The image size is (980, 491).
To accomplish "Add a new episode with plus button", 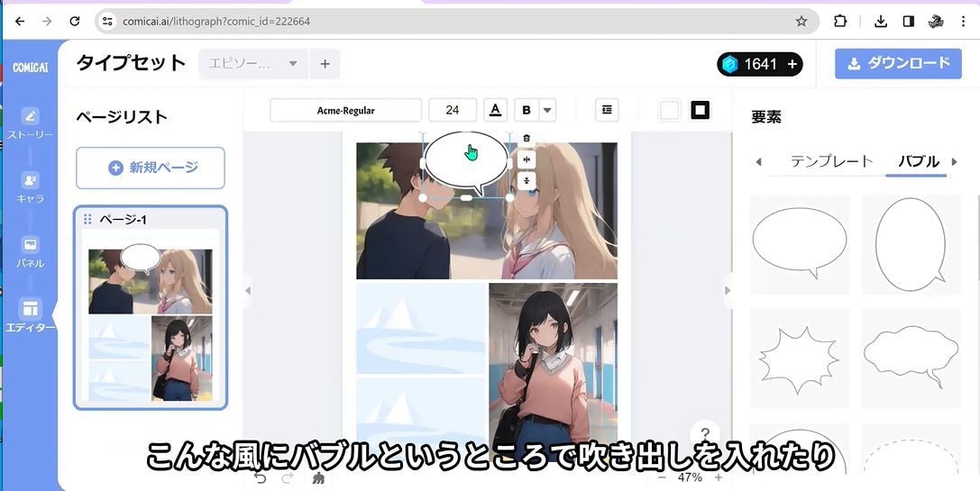I will pyautogui.click(x=325, y=64).
